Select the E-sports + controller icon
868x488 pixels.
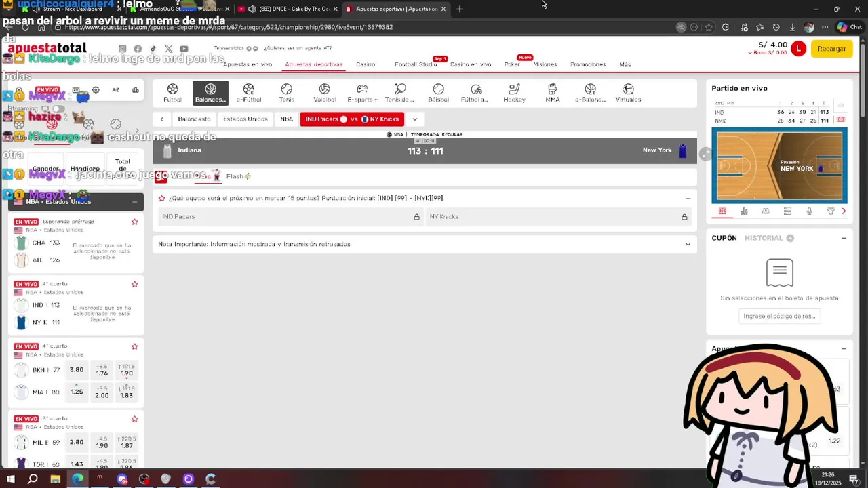(362, 93)
